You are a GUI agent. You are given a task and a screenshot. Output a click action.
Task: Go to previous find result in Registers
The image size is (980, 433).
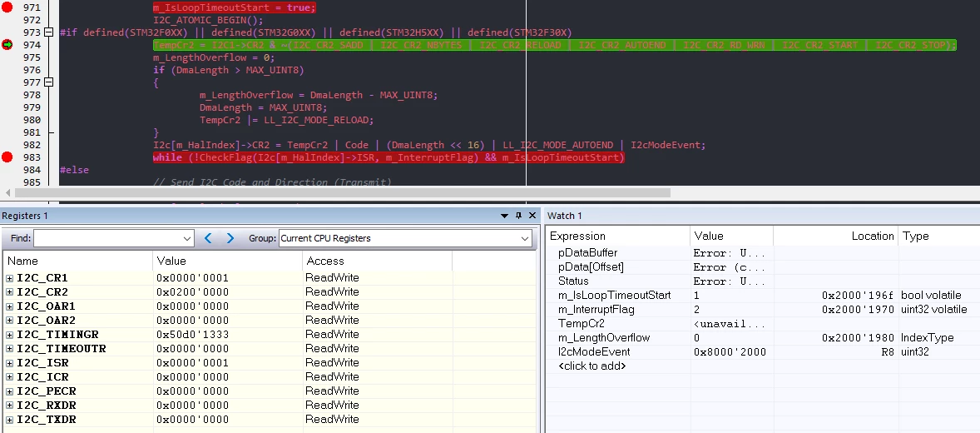click(208, 238)
